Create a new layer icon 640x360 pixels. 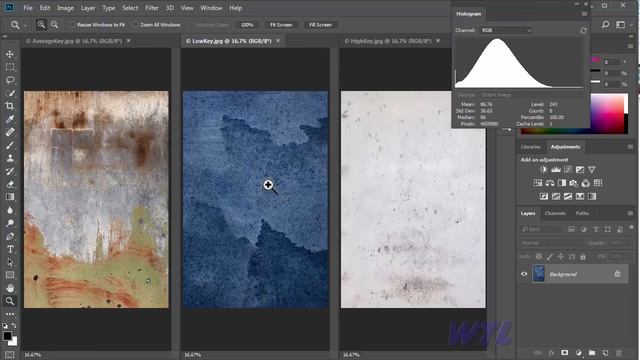click(x=605, y=353)
